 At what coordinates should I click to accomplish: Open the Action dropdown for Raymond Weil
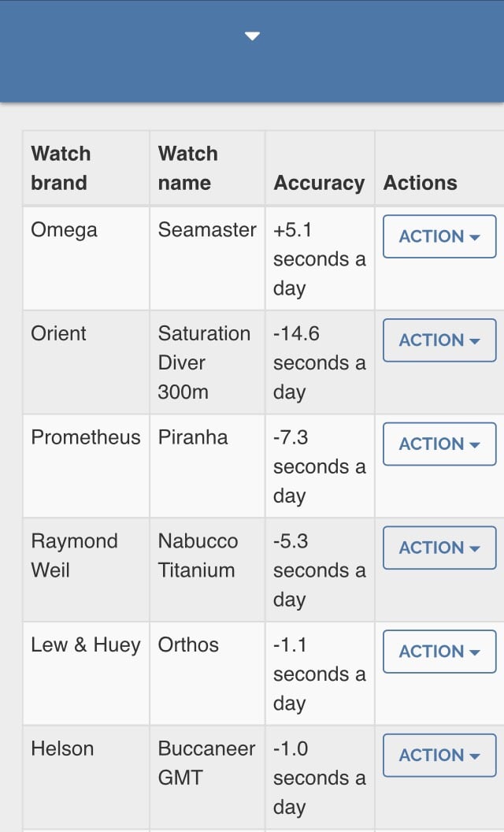click(x=439, y=548)
